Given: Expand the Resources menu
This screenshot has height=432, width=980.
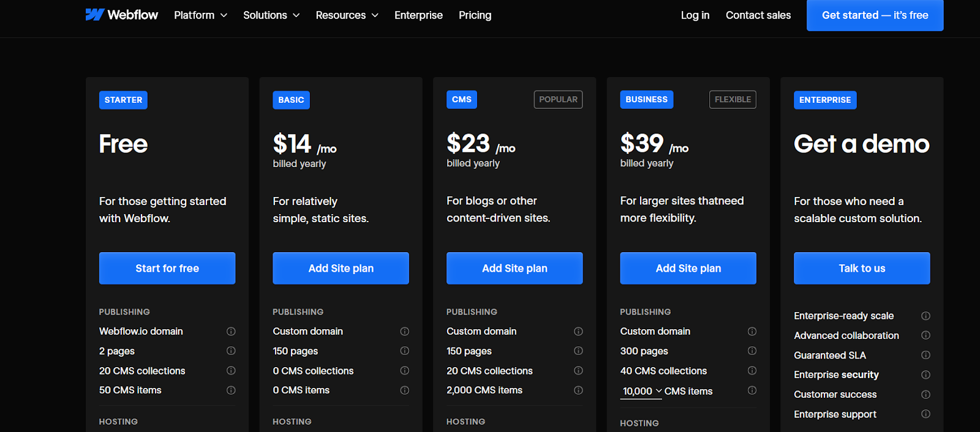Looking at the screenshot, I should pos(347,15).
